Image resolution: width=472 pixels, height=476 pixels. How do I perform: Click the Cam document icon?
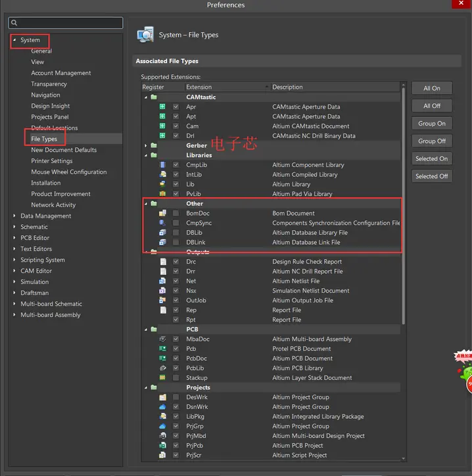coord(162,126)
